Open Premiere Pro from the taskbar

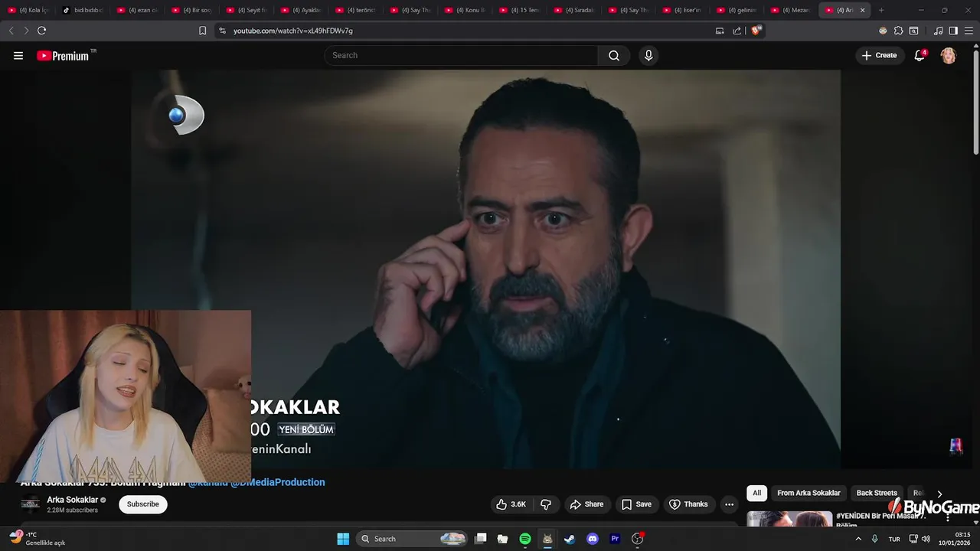(x=614, y=539)
